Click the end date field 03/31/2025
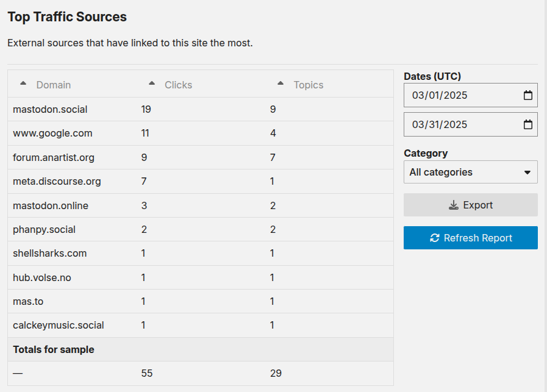The height and width of the screenshot is (392, 547). pyautogui.click(x=471, y=124)
